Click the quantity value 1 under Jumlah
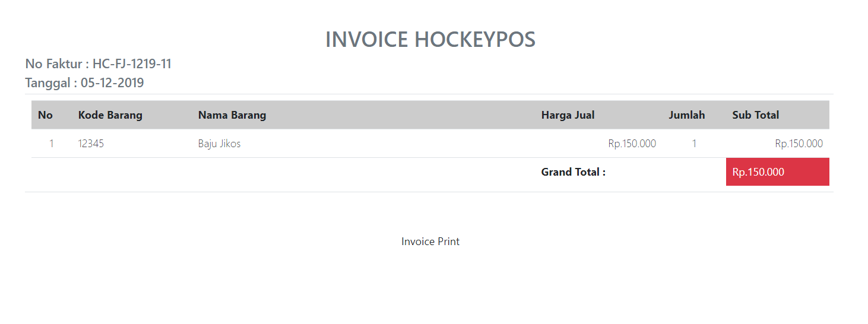868x324 pixels. pyautogui.click(x=694, y=144)
